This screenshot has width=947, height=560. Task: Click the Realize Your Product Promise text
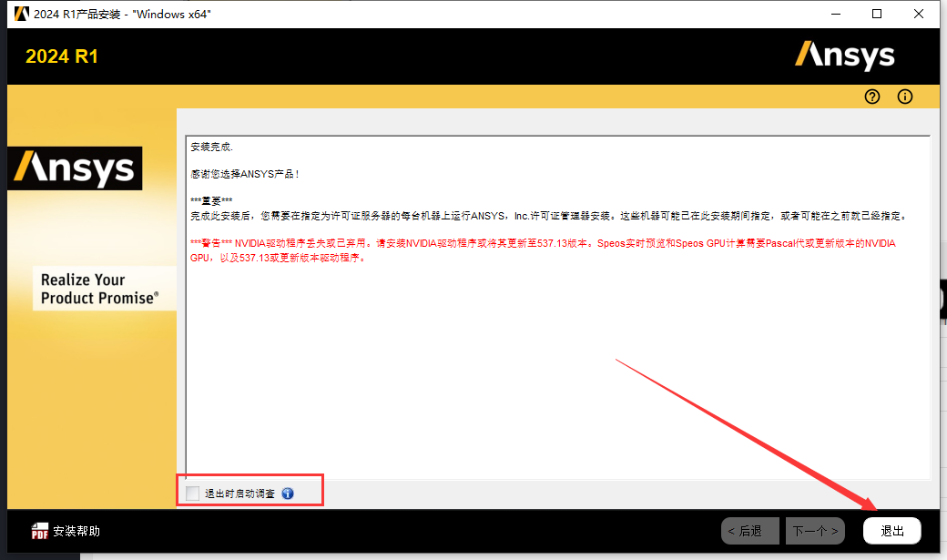(99, 289)
